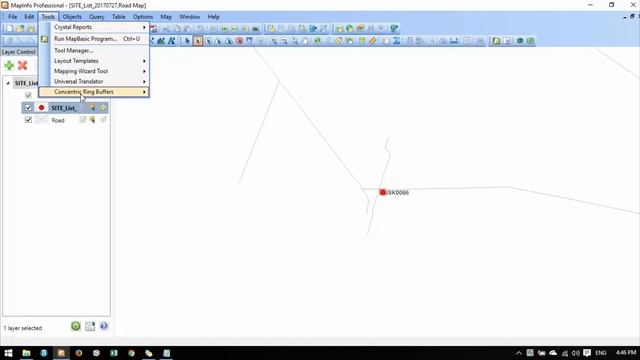This screenshot has width=640, height=360.
Task: Select the blue A Text tool
Action: (171, 41)
